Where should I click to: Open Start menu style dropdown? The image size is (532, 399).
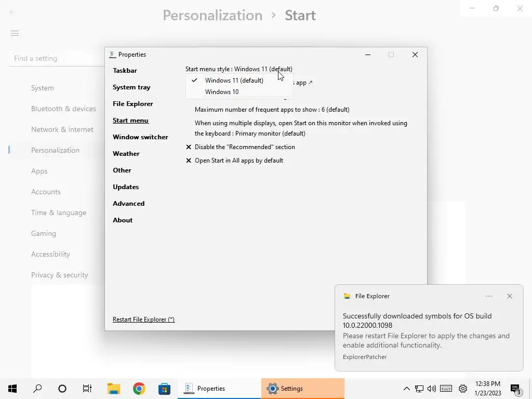pyautogui.click(x=239, y=69)
